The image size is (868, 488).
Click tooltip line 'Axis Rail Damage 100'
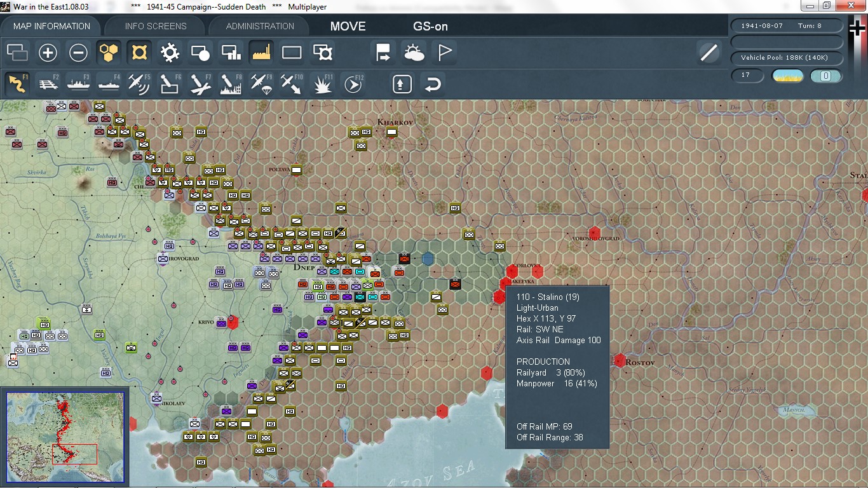coord(559,340)
